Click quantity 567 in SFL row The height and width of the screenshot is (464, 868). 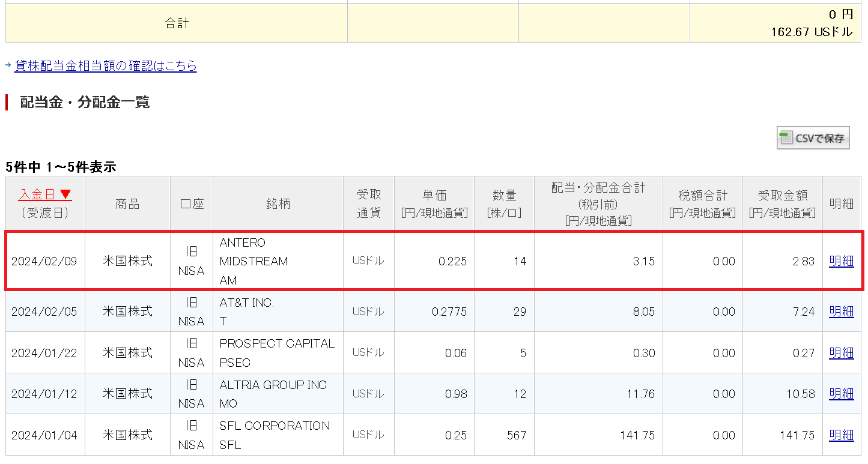(517, 435)
